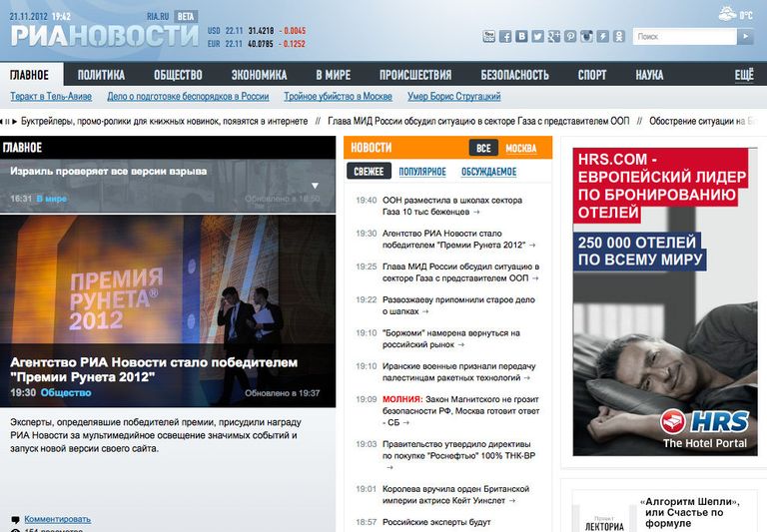The width and height of the screenshot is (767, 532).
Task: Open the VKontakte social icon
Action: click(x=521, y=36)
